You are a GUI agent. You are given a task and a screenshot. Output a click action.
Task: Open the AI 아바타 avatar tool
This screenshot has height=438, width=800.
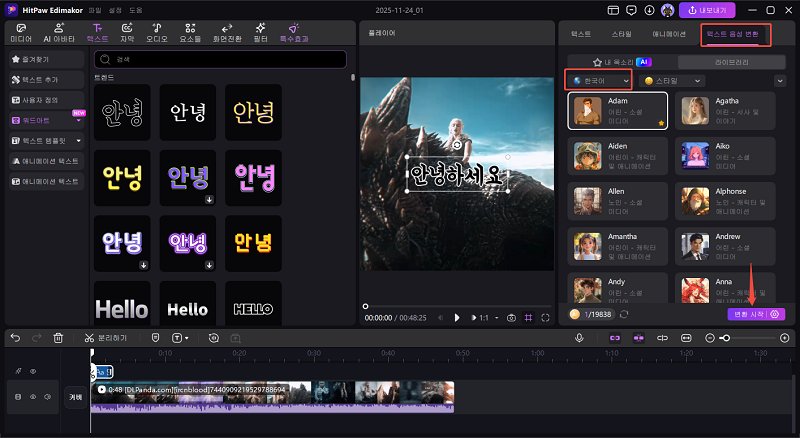coord(59,33)
